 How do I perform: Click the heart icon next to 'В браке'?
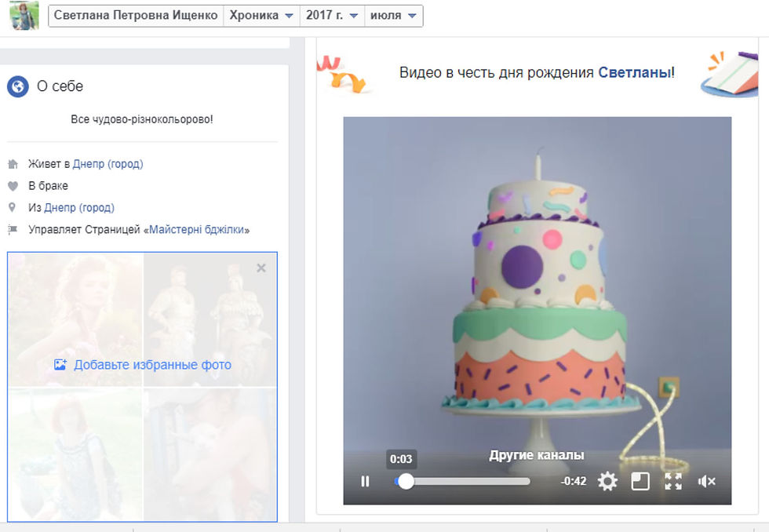click(x=13, y=186)
